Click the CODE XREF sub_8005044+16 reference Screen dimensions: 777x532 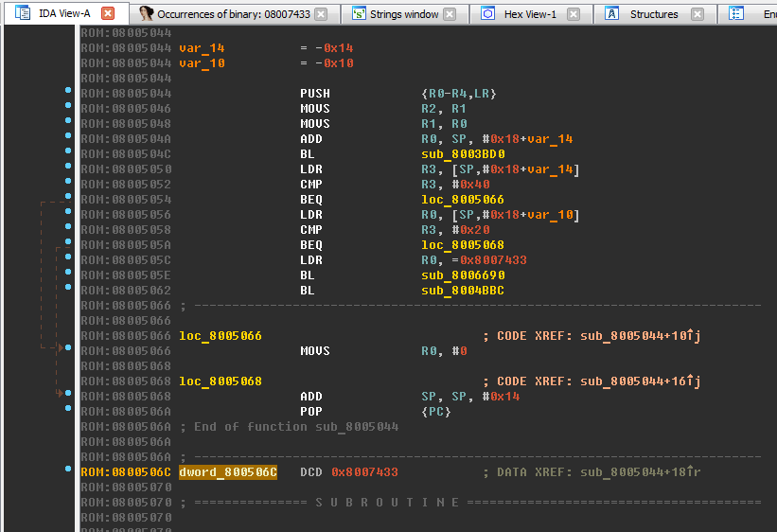[640, 381]
